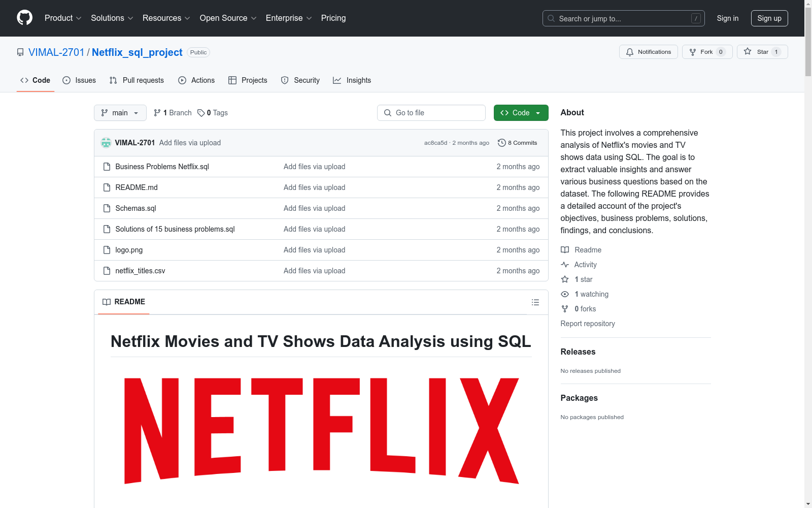Click the Public visibility label
This screenshot has width=812, height=508.
coord(198,52)
